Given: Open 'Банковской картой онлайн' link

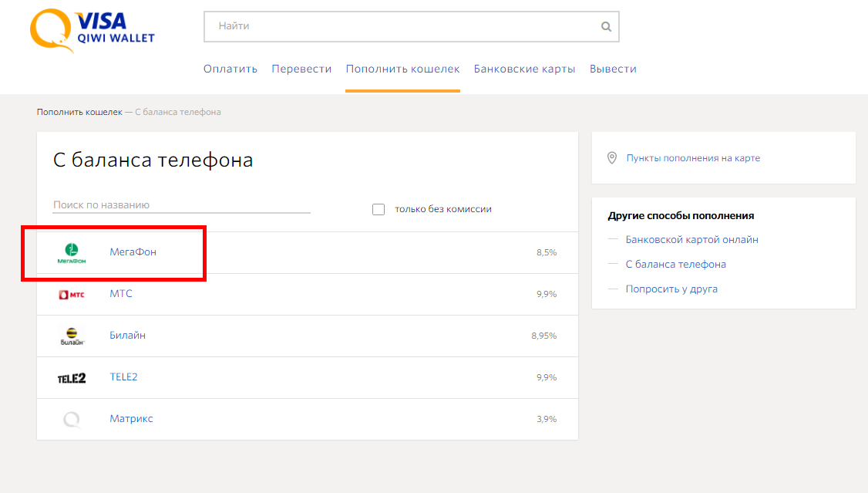Looking at the screenshot, I should point(692,240).
